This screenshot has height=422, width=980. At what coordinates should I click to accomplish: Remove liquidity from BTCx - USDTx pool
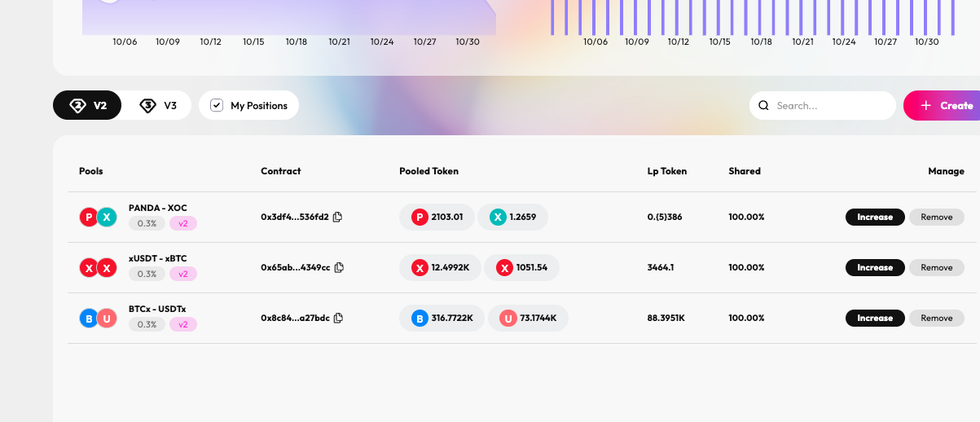pos(936,318)
